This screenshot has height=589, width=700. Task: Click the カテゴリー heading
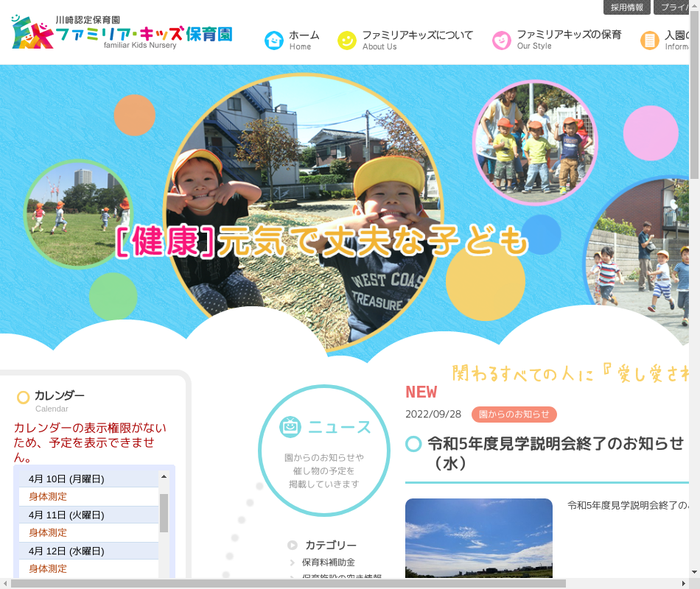point(331,545)
